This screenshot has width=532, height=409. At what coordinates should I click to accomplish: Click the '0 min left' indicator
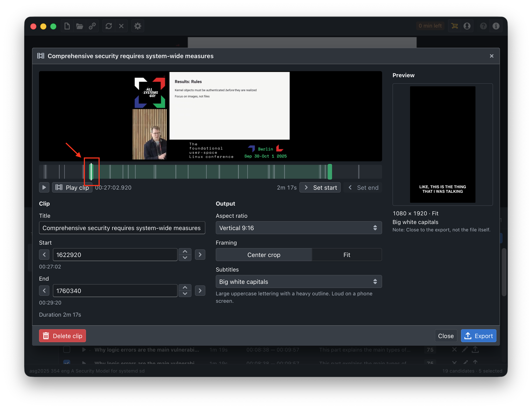click(x=430, y=26)
